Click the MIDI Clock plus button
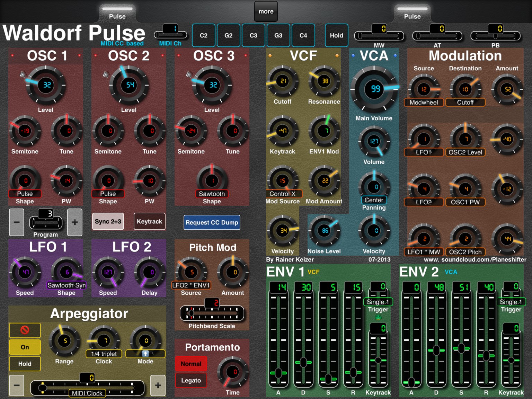This screenshot has height=399, width=532. click(158, 385)
